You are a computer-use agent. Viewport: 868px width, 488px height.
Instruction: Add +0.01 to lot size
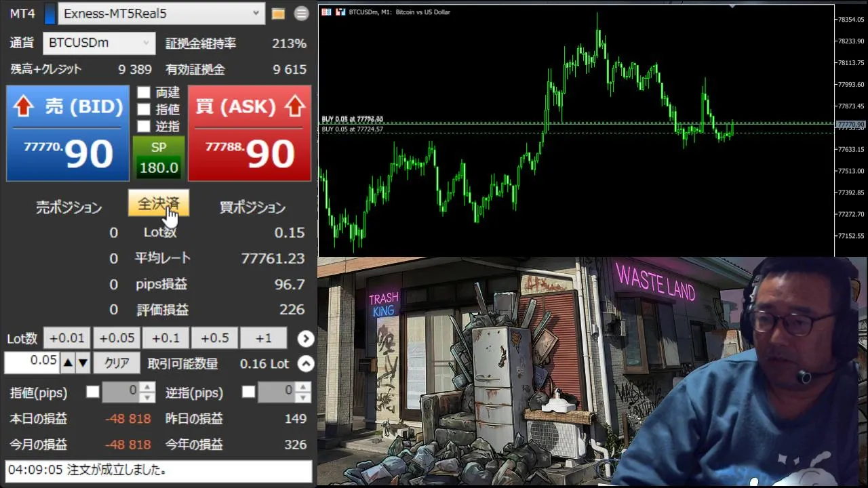67,338
